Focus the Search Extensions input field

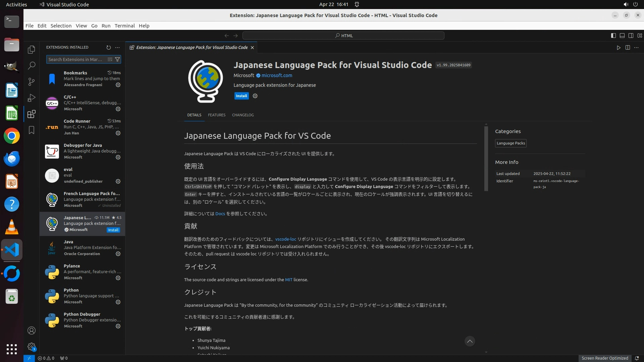click(x=76, y=60)
